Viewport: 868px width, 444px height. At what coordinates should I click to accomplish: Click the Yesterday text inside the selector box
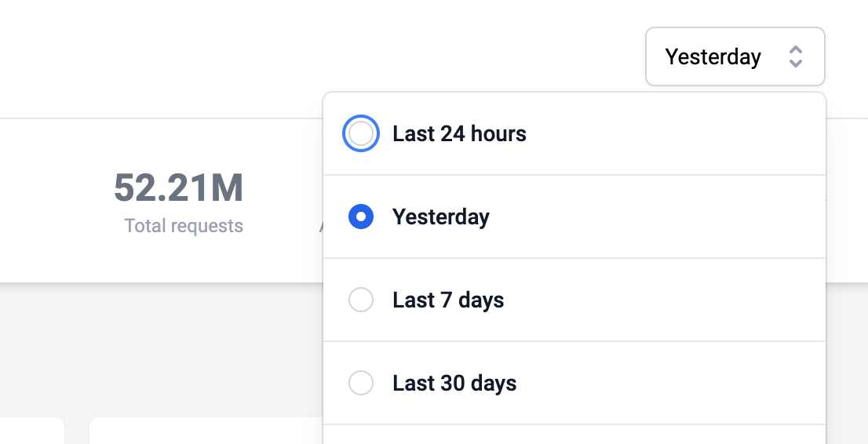[x=713, y=57]
